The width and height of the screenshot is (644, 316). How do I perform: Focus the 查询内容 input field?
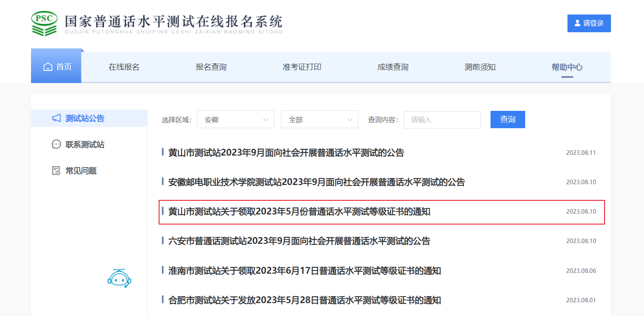[x=442, y=120]
